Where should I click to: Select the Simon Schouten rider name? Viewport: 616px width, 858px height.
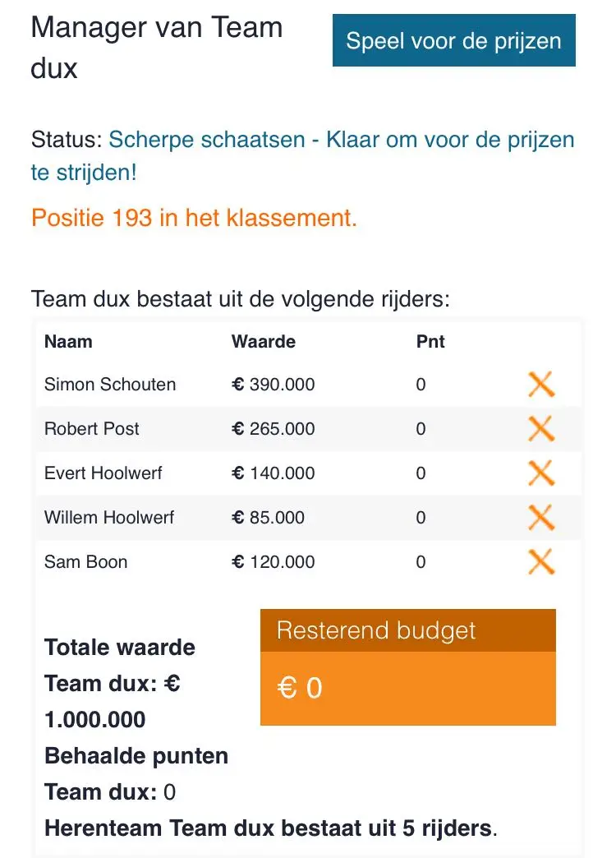pyautogui.click(x=110, y=384)
